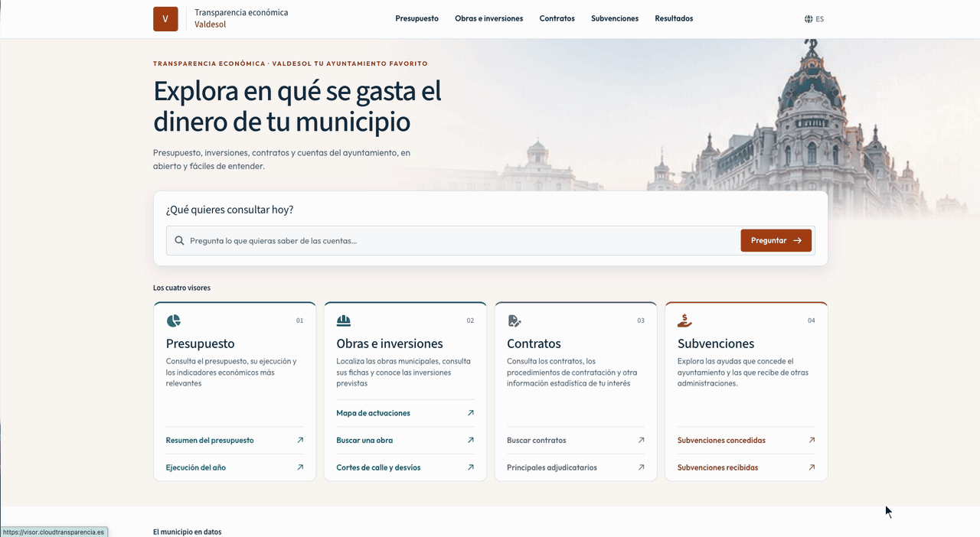
Task: Open the ES language selector
Action: tap(814, 19)
